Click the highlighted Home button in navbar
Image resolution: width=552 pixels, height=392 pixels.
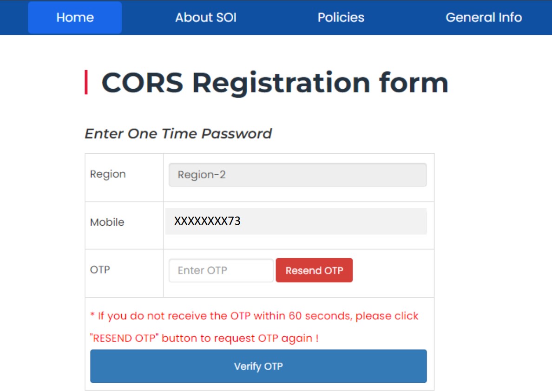pos(74,17)
